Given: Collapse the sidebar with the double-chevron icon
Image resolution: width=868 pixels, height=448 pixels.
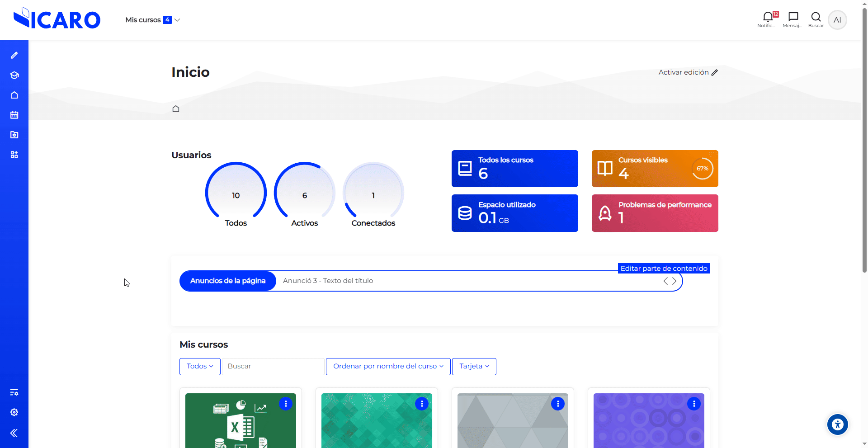Looking at the screenshot, I should 14,433.
